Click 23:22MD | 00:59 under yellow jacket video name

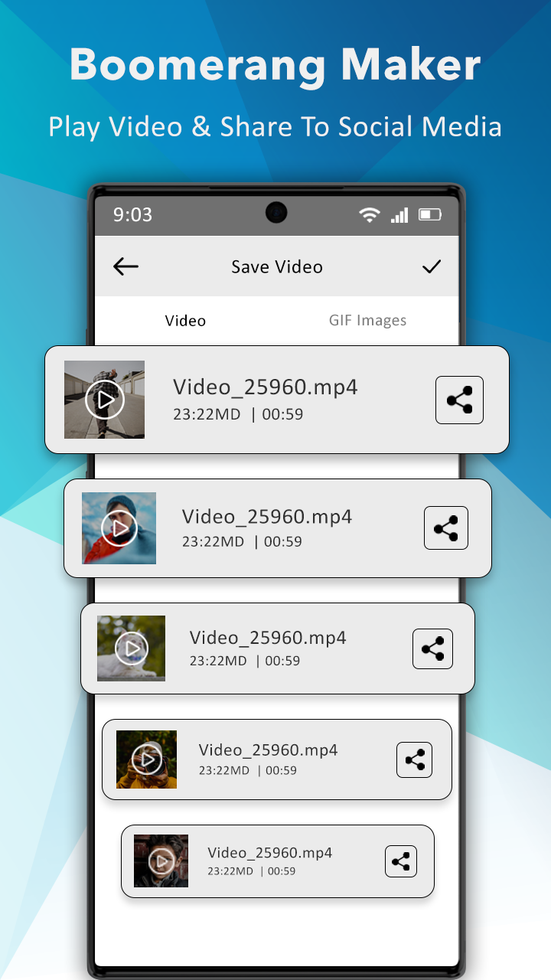248,771
